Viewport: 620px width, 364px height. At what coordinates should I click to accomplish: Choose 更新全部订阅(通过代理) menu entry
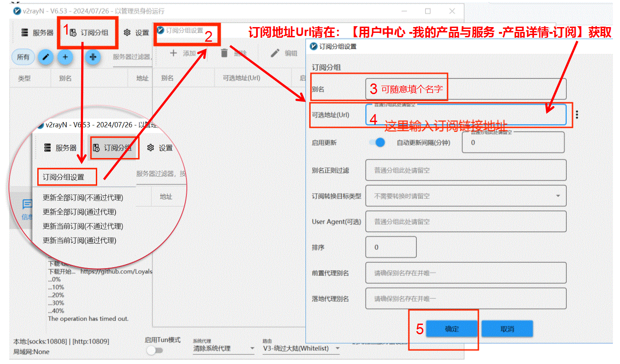(79, 212)
